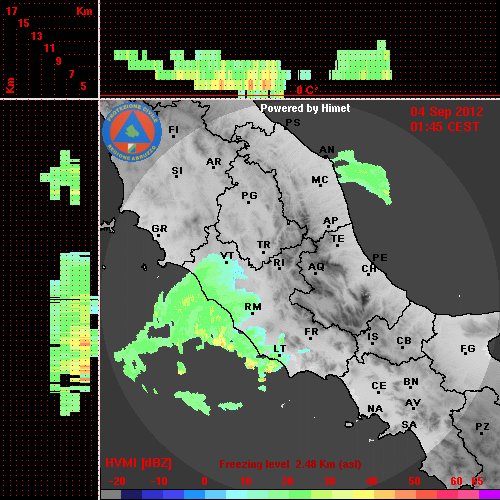Click the 01:45 CEST timestamp

coord(445,127)
